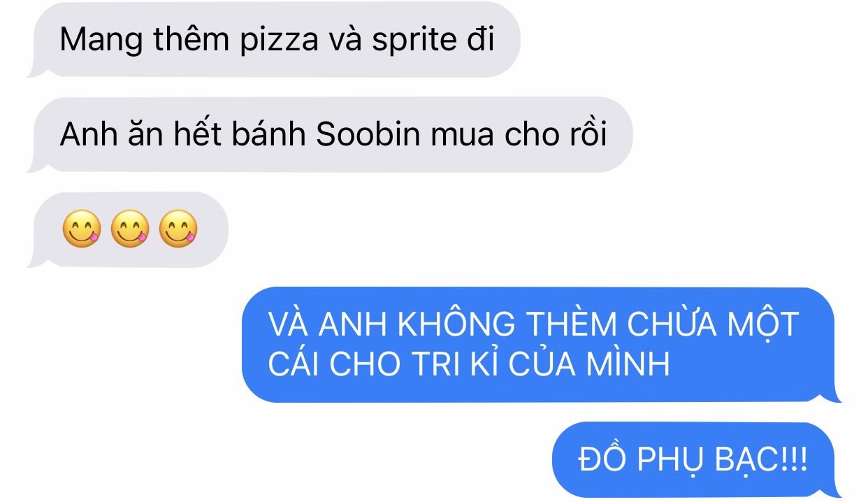Select the blue 'VÀ ANH KHÔNG THÈM' message bubble
Viewport: 868px width, 502px height.
542,345
